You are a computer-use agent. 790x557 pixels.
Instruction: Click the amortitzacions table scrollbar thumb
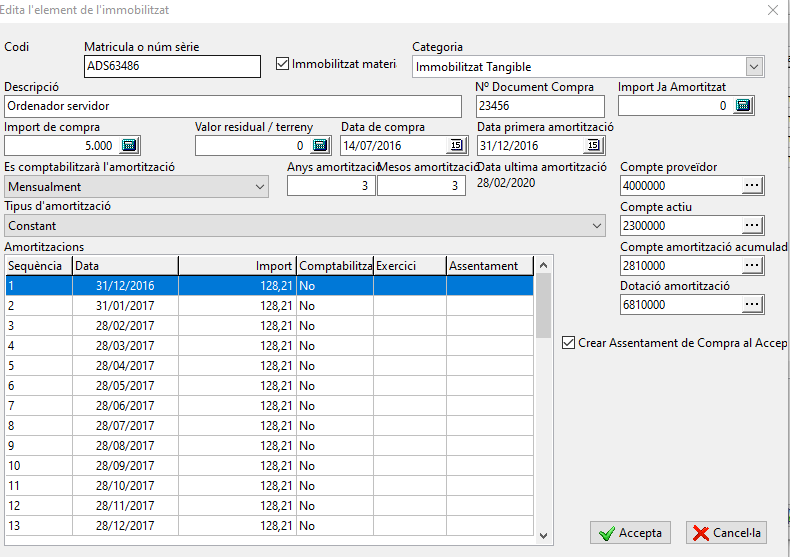tap(543, 306)
